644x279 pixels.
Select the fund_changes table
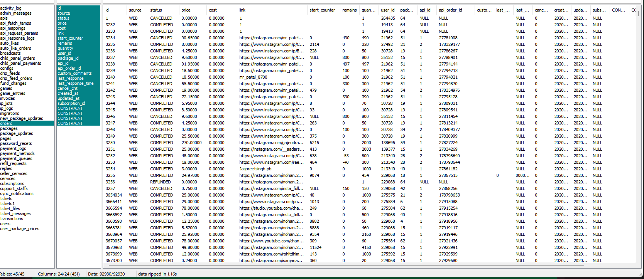click(x=14, y=83)
